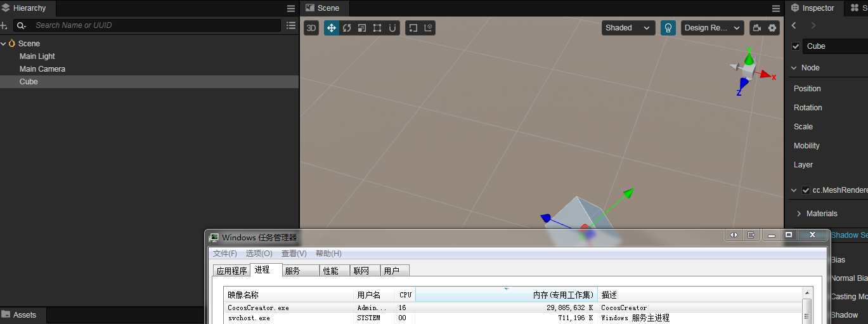The height and width of the screenshot is (324, 868).
Task: Go forward in Inspector history
Action: [x=813, y=25]
